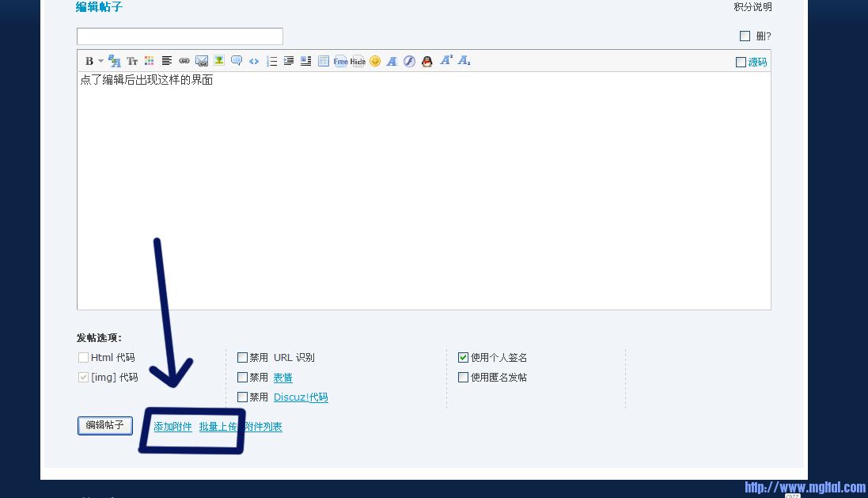Check 禁用 URL 识别 option

(x=242, y=357)
